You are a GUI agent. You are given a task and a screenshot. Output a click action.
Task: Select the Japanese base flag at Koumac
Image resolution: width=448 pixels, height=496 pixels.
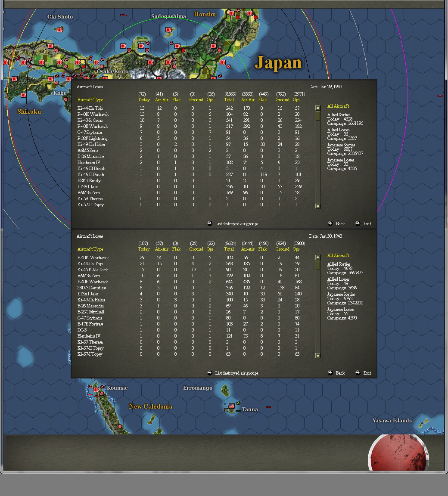pos(96,390)
